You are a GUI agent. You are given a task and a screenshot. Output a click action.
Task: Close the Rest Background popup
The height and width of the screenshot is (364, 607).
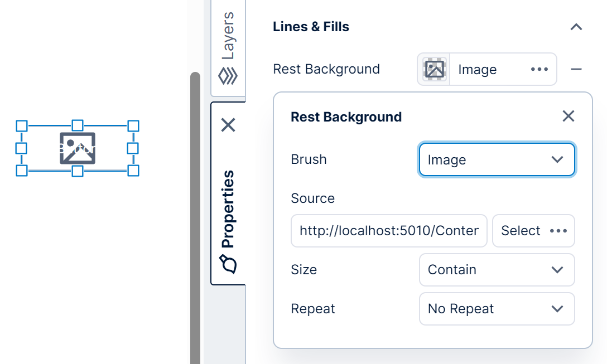click(568, 116)
